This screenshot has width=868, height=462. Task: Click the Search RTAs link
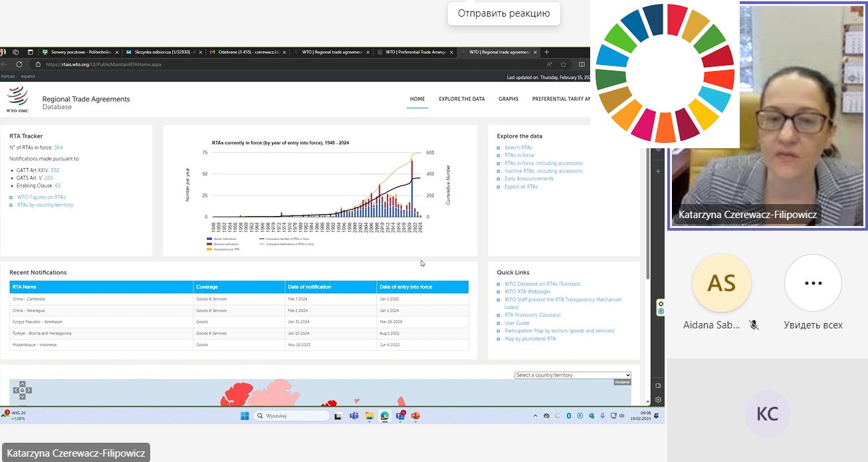coord(518,148)
